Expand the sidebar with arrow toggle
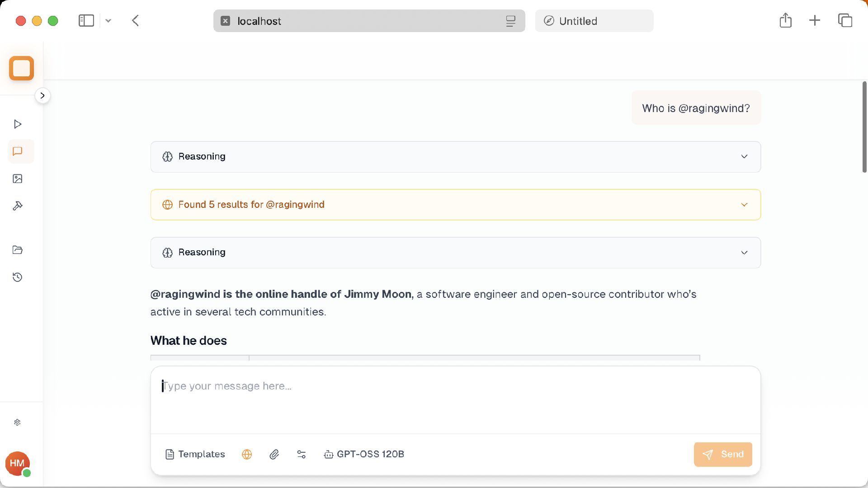This screenshot has width=868, height=488. tap(42, 96)
